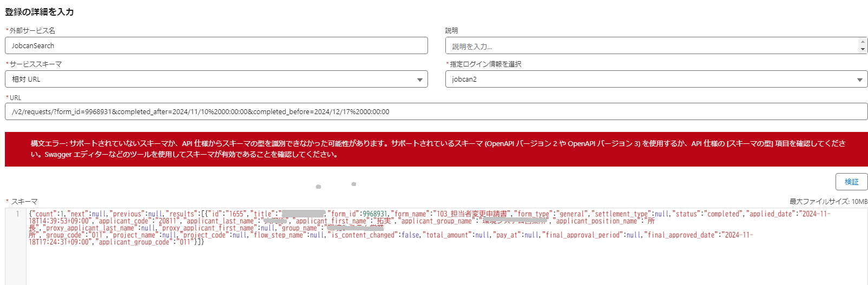Click the 外部サービス名 field containing JobcanSearch
This screenshot has width=868, height=285.
point(216,45)
